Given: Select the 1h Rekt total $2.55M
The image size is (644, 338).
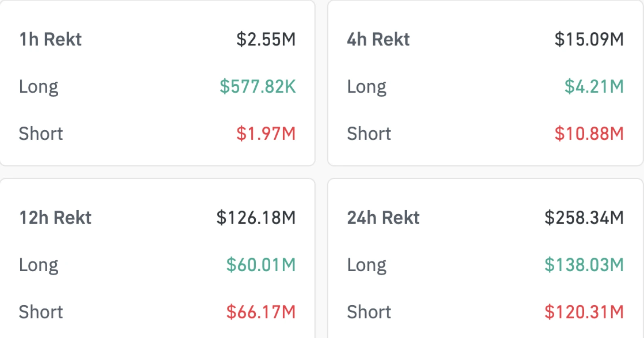Looking at the screenshot, I should tap(266, 40).
